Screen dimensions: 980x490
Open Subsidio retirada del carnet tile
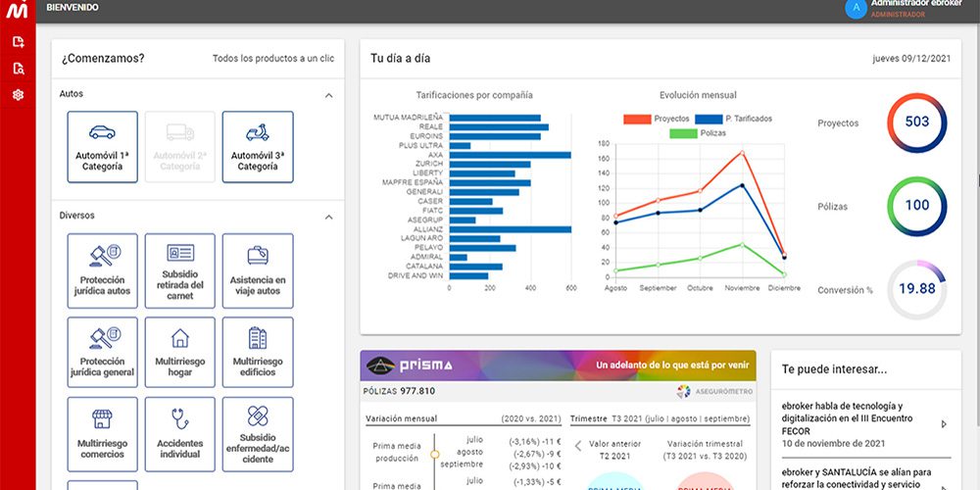point(180,270)
